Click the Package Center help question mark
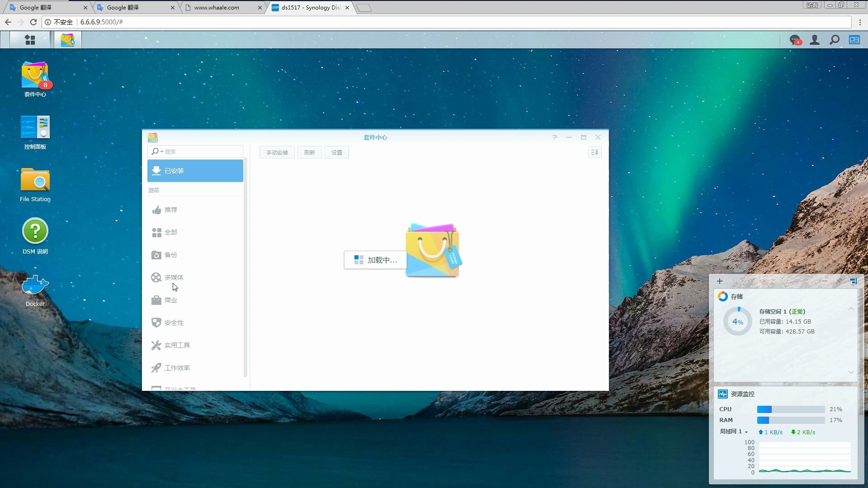 [555, 137]
